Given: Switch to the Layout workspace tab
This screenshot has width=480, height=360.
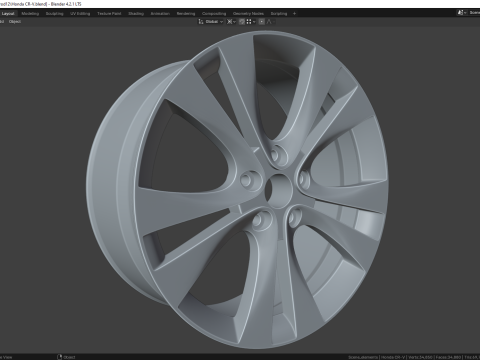Looking at the screenshot, I should 8,14.
